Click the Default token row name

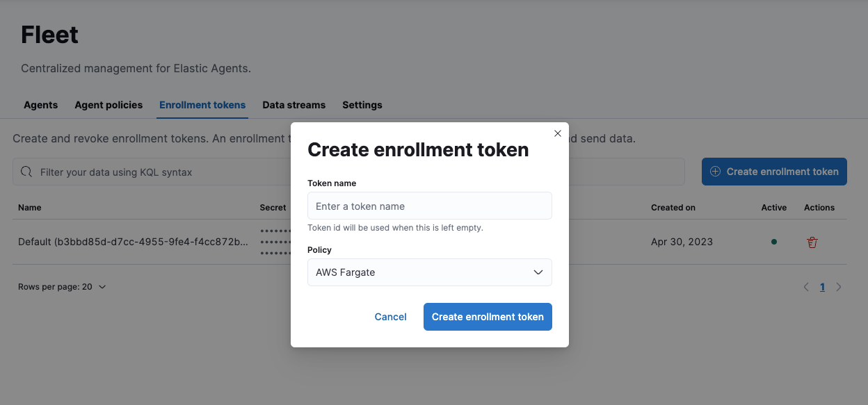(x=133, y=242)
